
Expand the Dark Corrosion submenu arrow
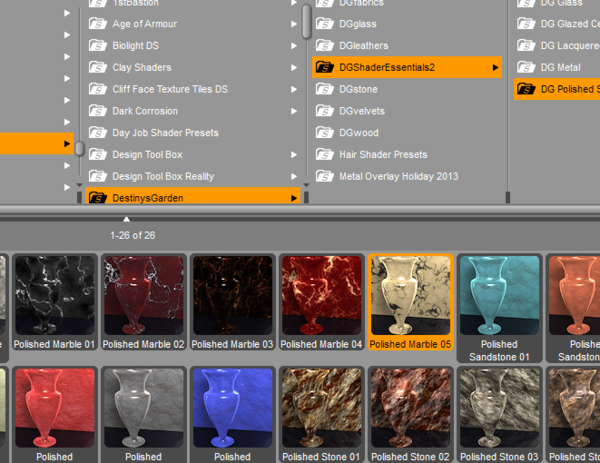click(294, 111)
